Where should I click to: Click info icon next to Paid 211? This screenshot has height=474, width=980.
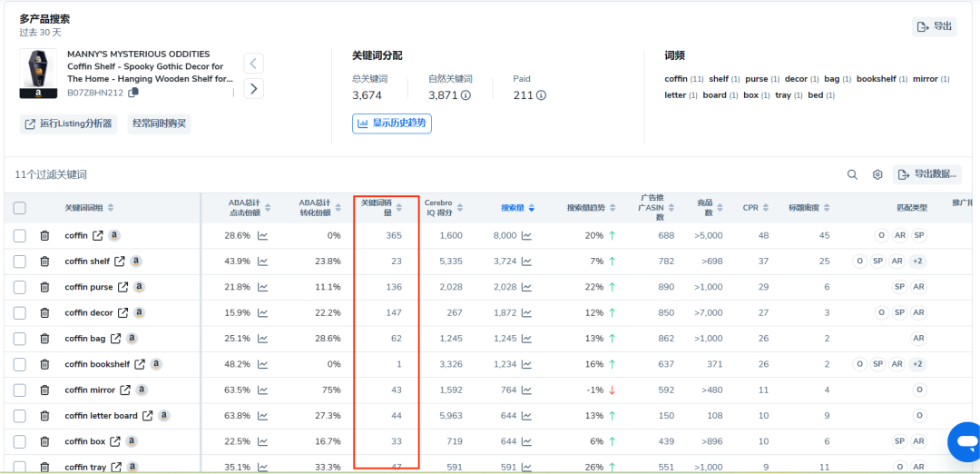pos(541,95)
